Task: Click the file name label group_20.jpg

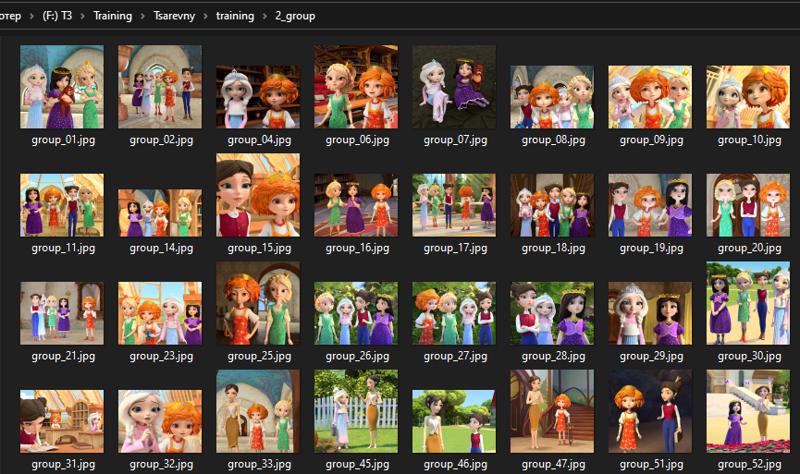Action: pyautogui.click(x=749, y=248)
